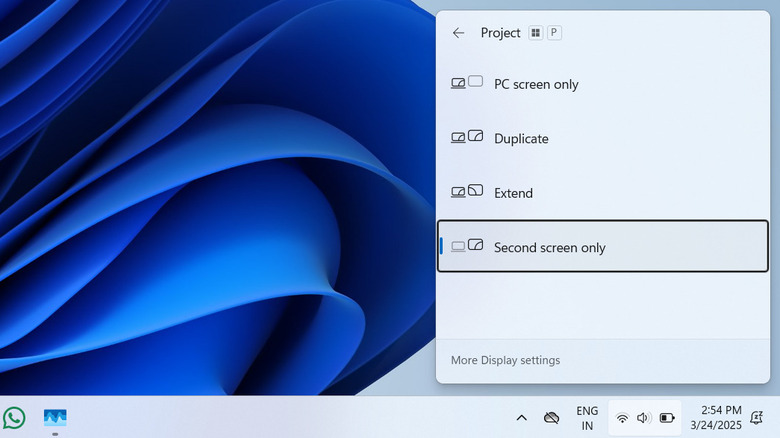The image size is (780, 438).
Task: Click the P key shortcut badge
Action: tap(554, 33)
